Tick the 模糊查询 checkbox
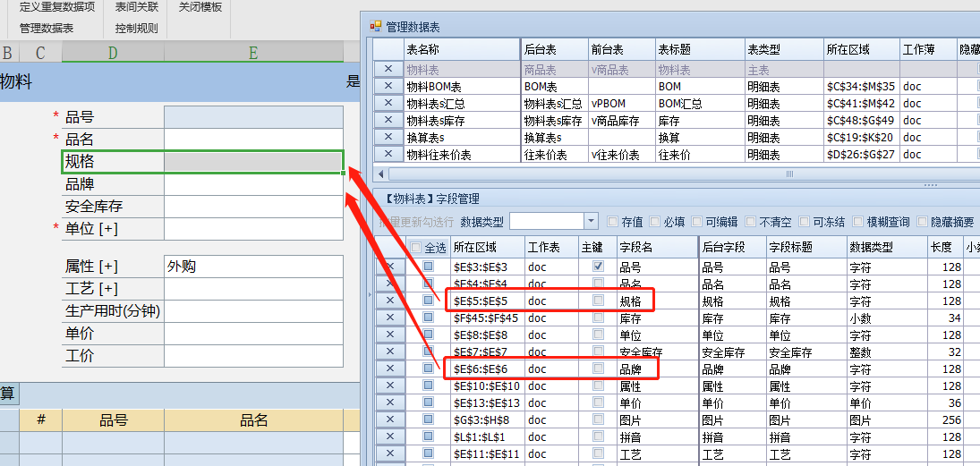Viewport: 980px width, 466px height. (858, 222)
